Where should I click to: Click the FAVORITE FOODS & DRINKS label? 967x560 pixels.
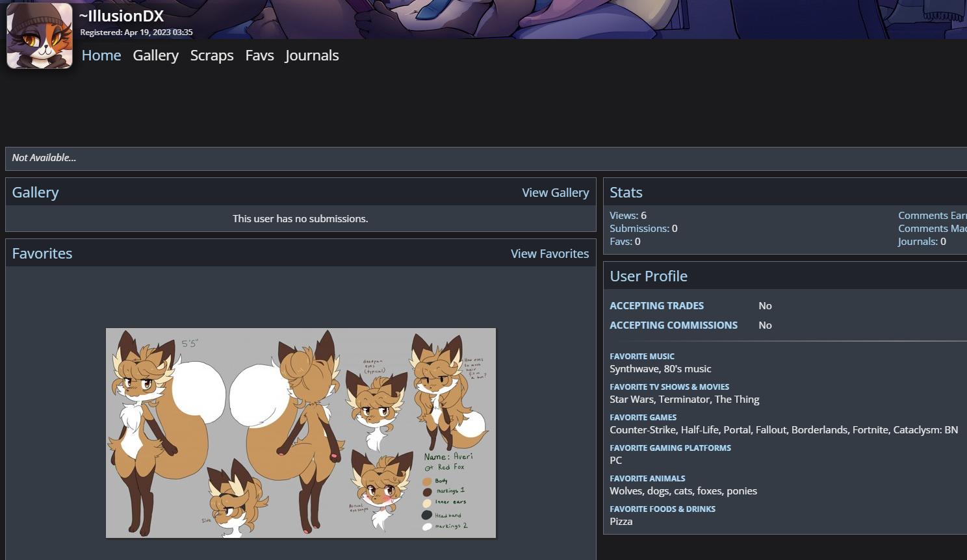point(662,509)
